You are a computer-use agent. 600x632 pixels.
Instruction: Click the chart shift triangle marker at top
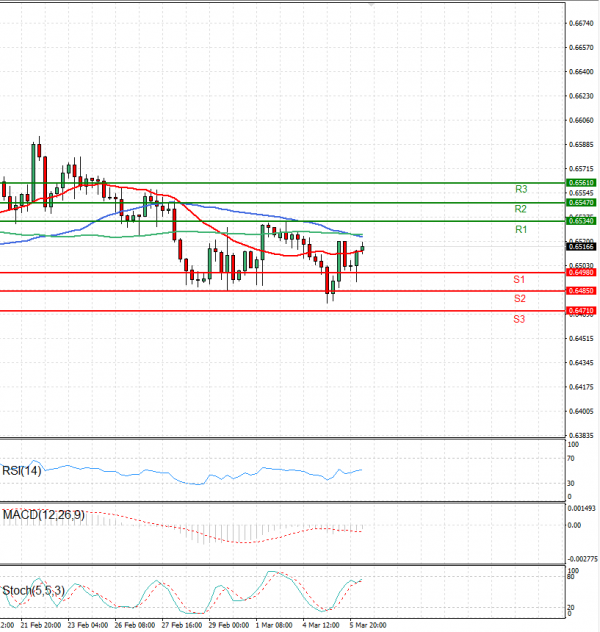(x=373, y=5)
